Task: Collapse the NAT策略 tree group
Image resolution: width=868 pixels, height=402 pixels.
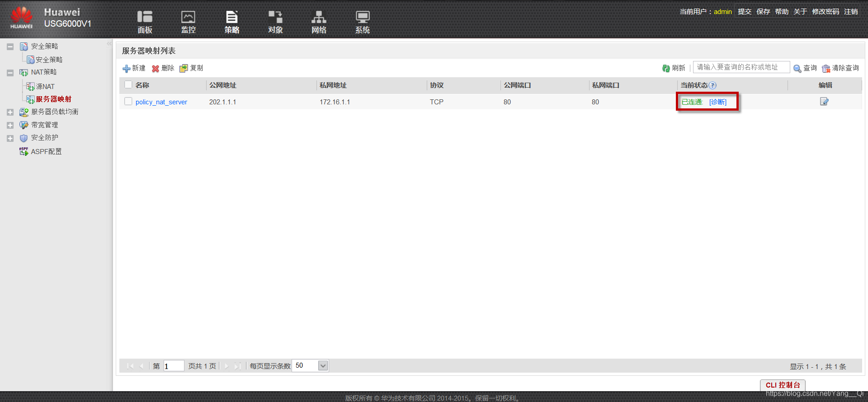Action: pyautogui.click(x=10, y=72)
